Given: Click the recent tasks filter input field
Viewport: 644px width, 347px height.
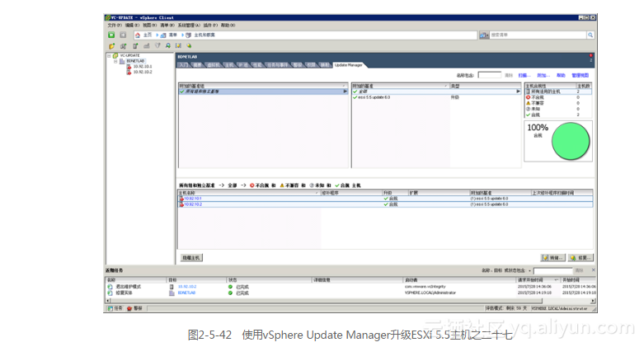Looking at the screenshot, I should 552,270.
